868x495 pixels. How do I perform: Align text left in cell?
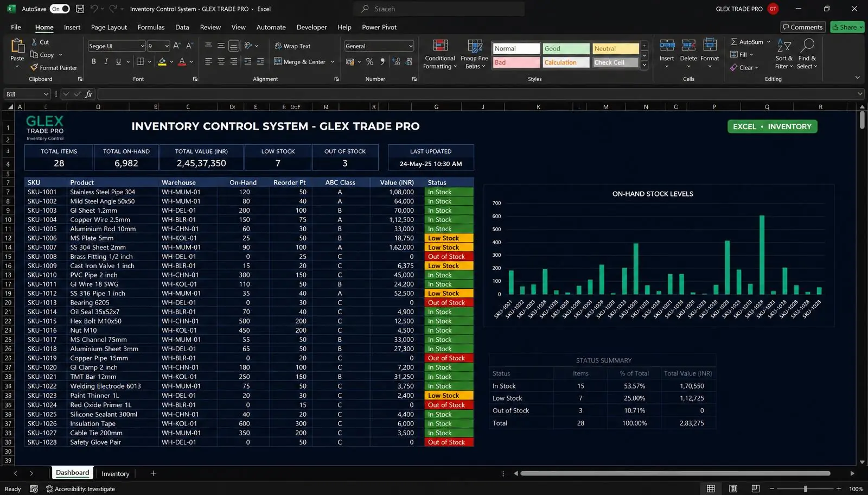(208, 61)
